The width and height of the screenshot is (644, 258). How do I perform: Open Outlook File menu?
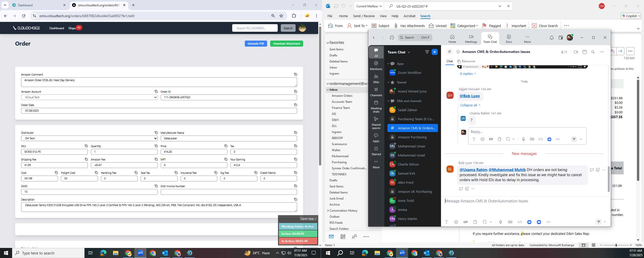(x=330, y=16)
